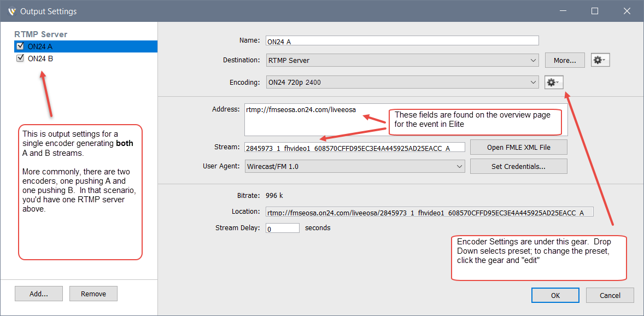644x316 pixels.
Task: Click the Add... button
Action: 39,294
